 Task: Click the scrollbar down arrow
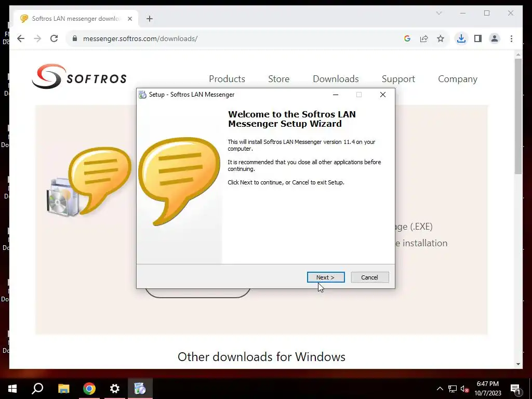click(518, 364)
